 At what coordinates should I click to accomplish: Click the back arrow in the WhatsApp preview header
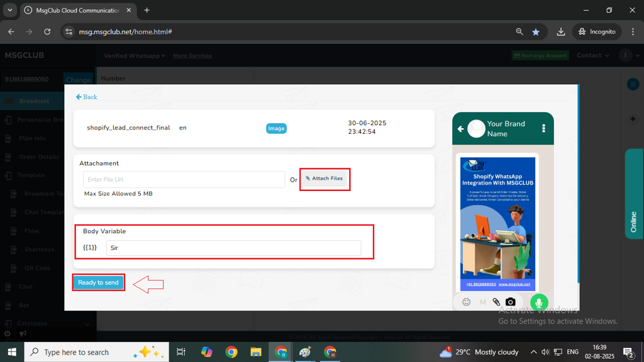point(461,129)
